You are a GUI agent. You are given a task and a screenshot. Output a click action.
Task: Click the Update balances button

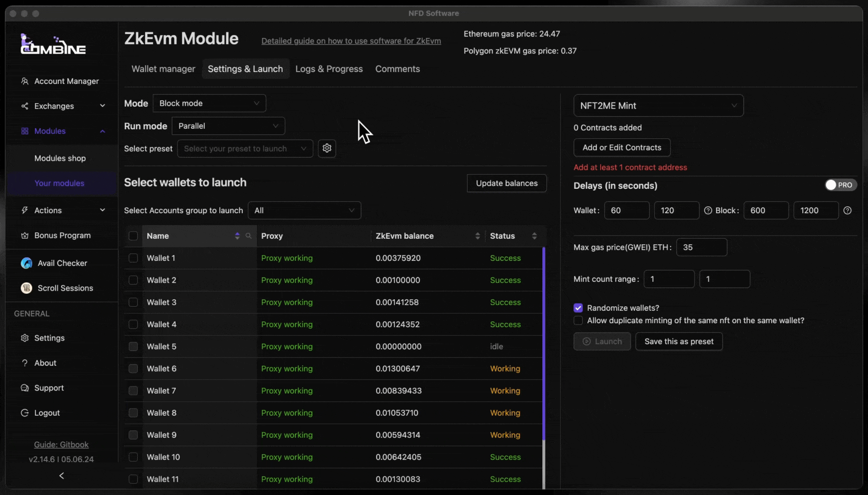[x=506, y=183]
